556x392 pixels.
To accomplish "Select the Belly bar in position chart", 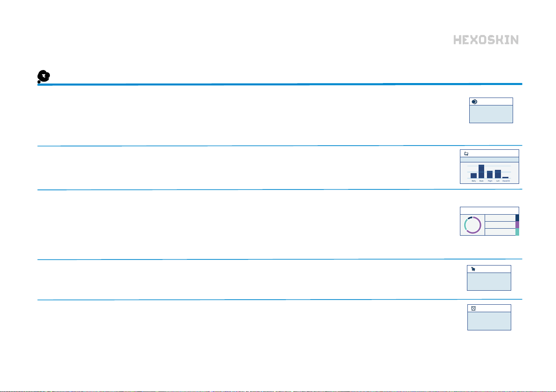I will (x=474, y=175).
